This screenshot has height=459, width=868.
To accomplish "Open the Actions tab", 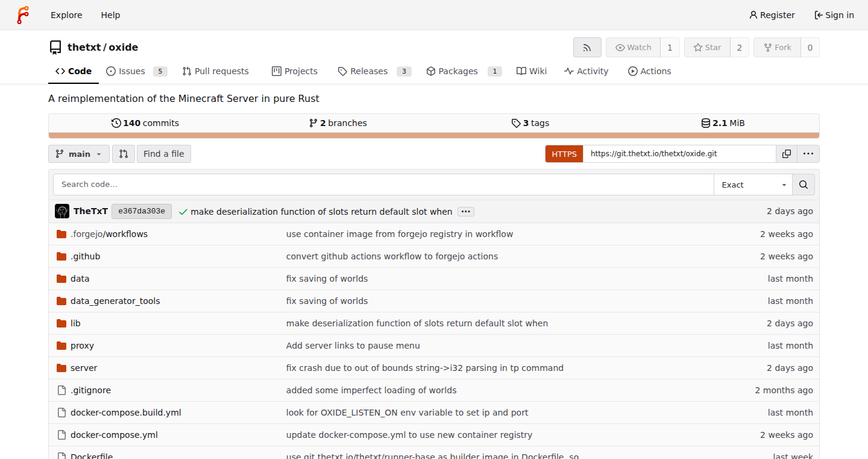I will [x=650, y=71].
